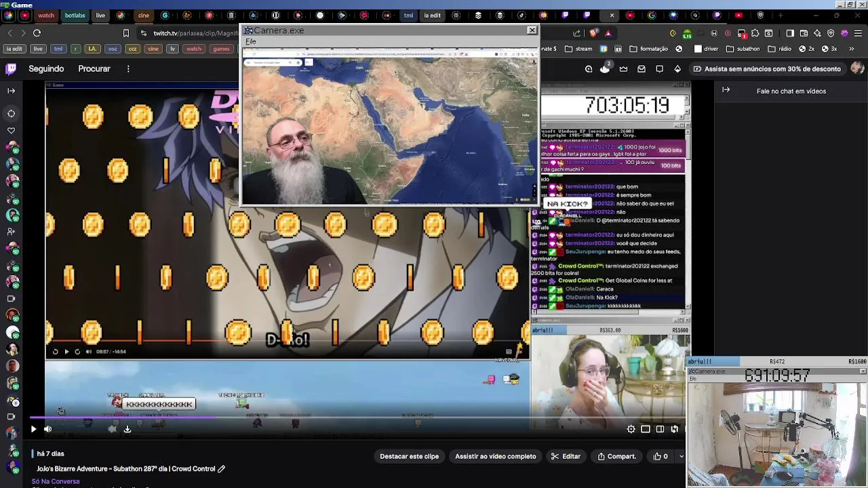Open the browser main hamburger menu
This screenshot has width=868, height=488.
(858, 33)
